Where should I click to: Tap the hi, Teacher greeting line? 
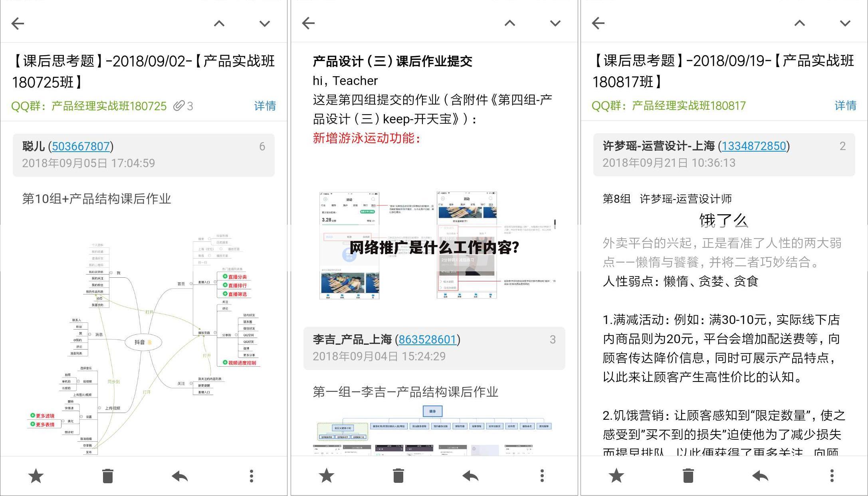[345, 81]
